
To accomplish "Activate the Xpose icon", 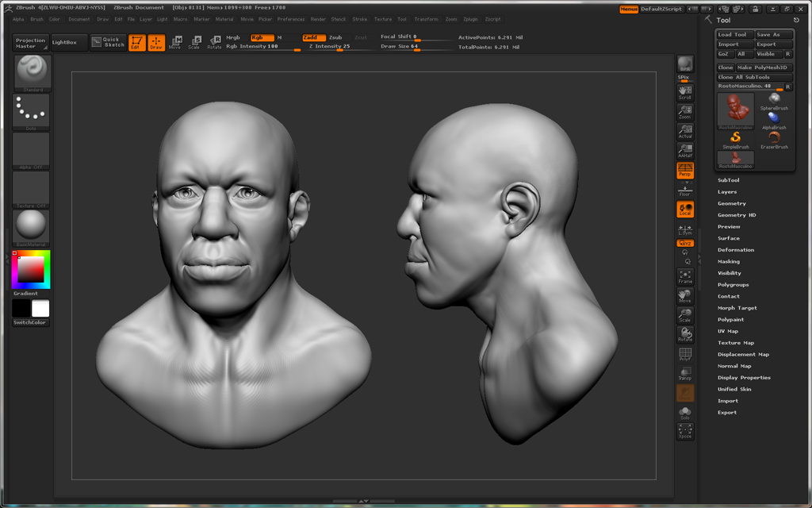I will [x=685, y=432].
